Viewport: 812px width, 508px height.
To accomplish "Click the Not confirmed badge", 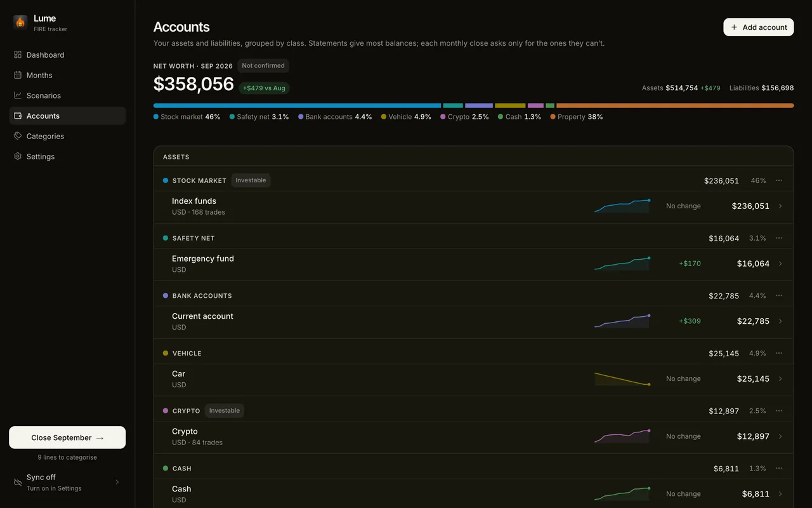I will pos(263,65).
